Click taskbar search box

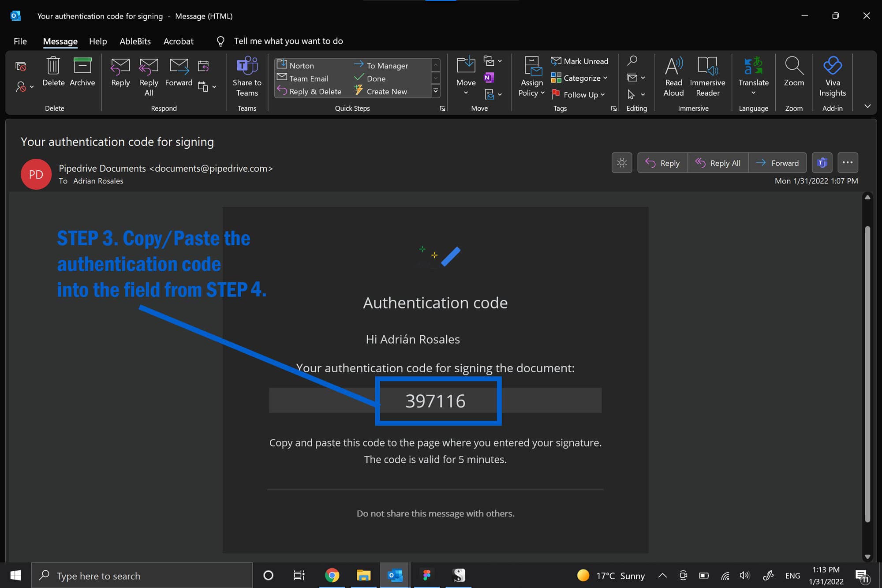pos(142,575)
